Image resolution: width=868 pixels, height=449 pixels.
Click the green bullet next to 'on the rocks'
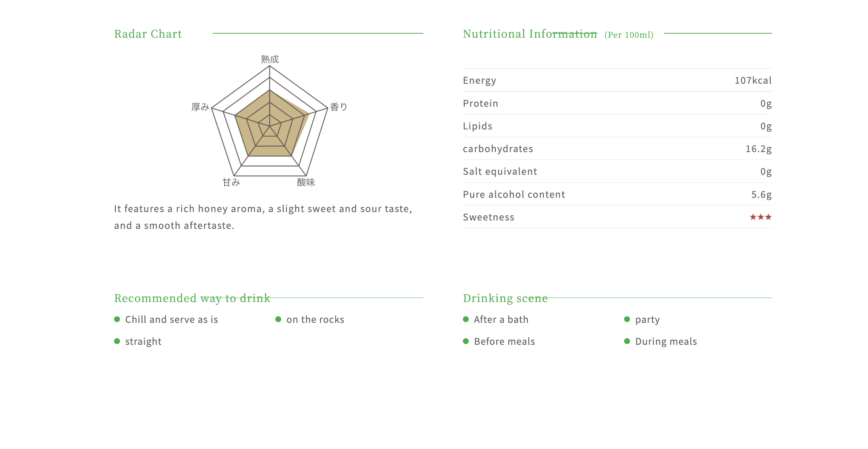coord(278,319)
